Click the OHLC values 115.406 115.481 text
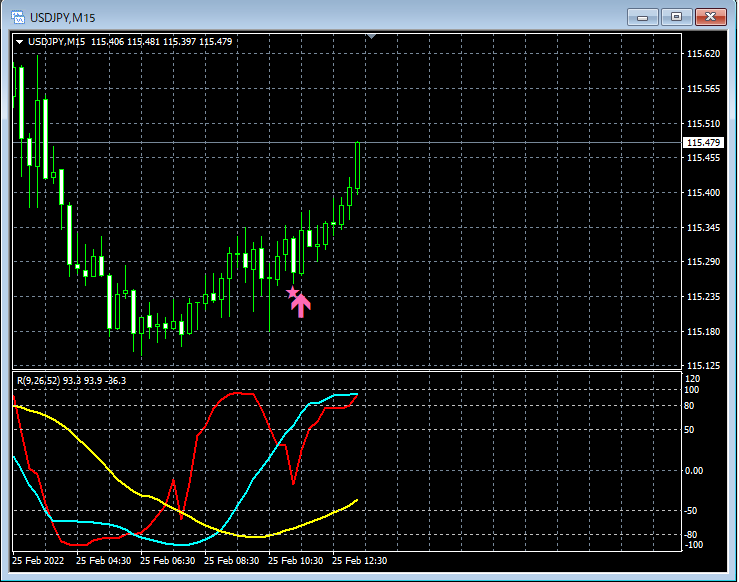This screenshot has height=582, width=739. pos(125,42)
